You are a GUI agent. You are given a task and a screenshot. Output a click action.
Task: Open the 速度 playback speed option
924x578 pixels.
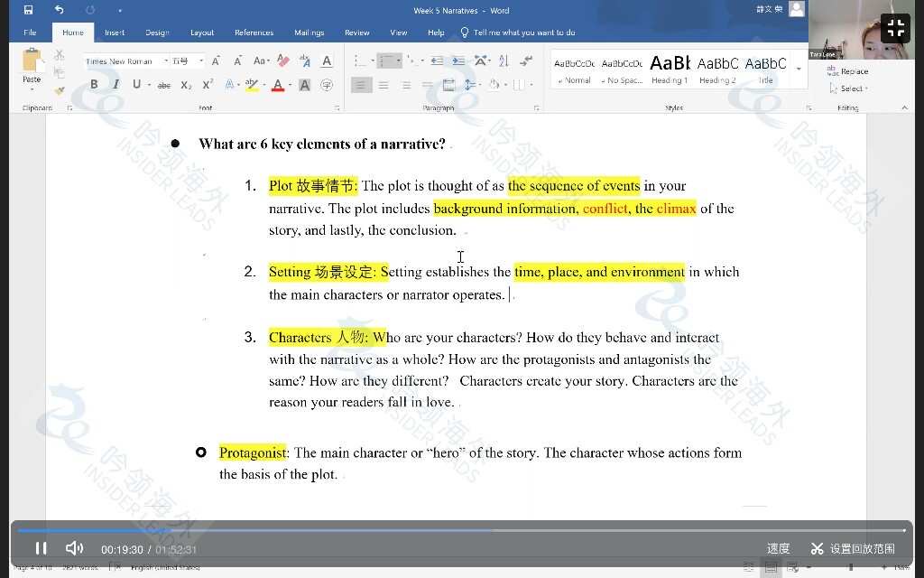pos(778,548)
